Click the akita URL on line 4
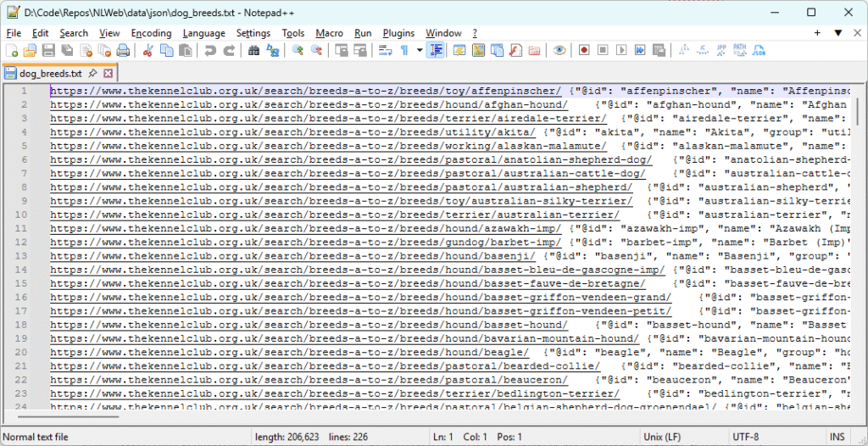 pyautogui.click(x=292, y=132)
